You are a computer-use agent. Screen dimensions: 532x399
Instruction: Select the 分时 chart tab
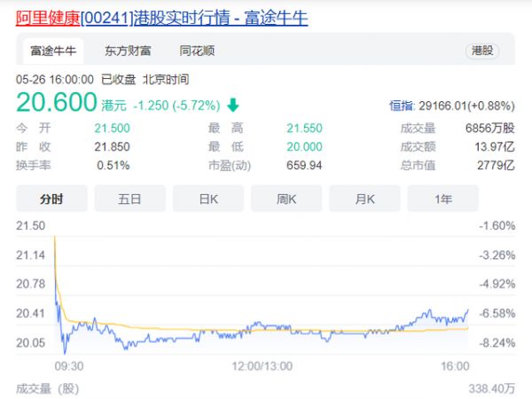51,199
